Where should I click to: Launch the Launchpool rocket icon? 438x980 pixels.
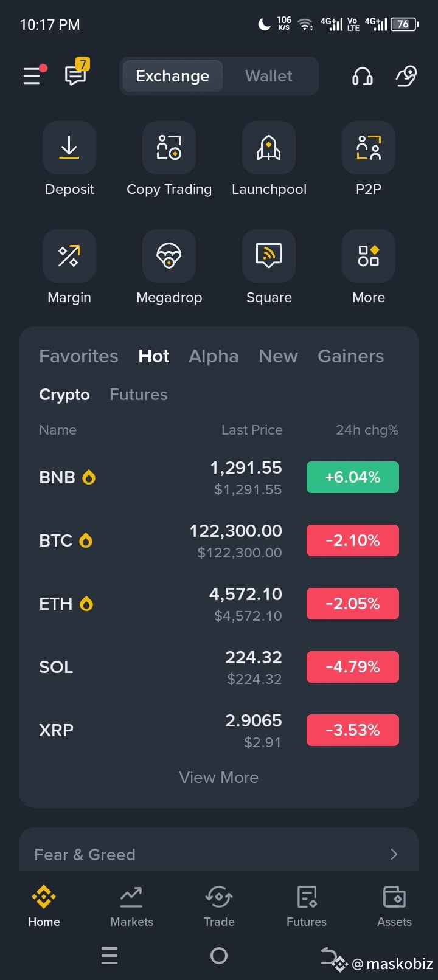coord(269,148)
